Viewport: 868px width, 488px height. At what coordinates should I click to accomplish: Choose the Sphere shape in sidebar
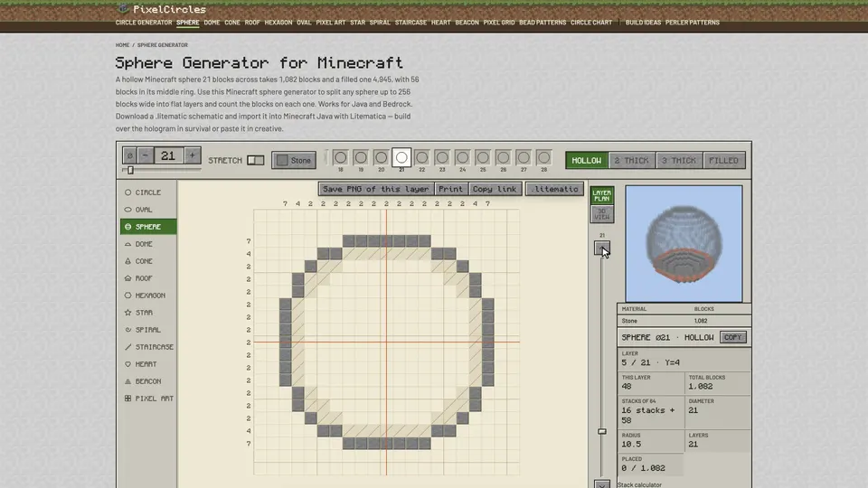click(x=148, y=226)
